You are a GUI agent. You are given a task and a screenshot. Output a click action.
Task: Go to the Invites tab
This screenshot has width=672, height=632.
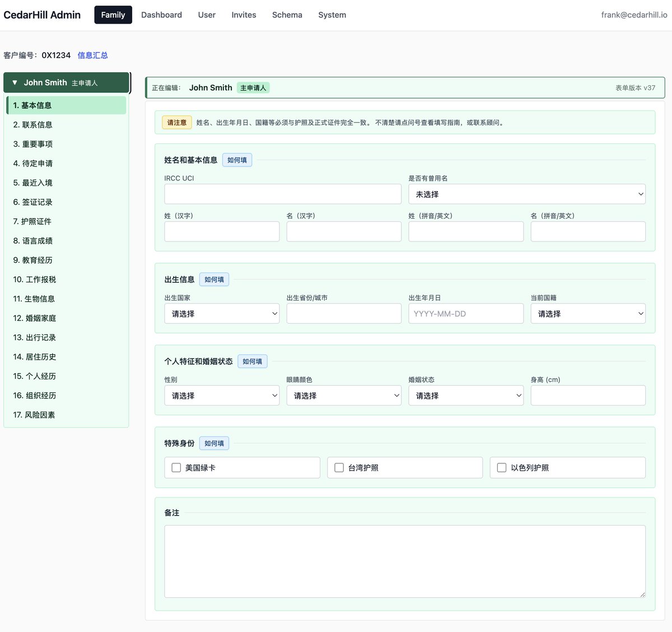[244, 15]
